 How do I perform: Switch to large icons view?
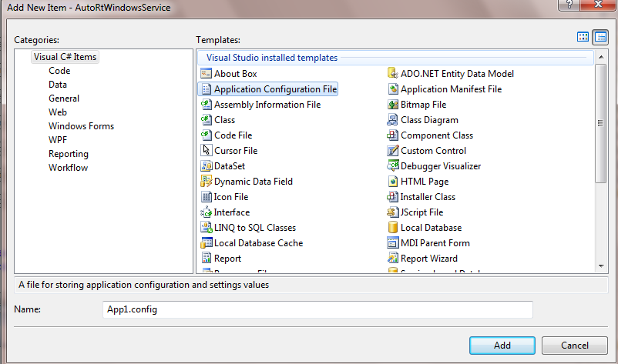coord(583,37)
